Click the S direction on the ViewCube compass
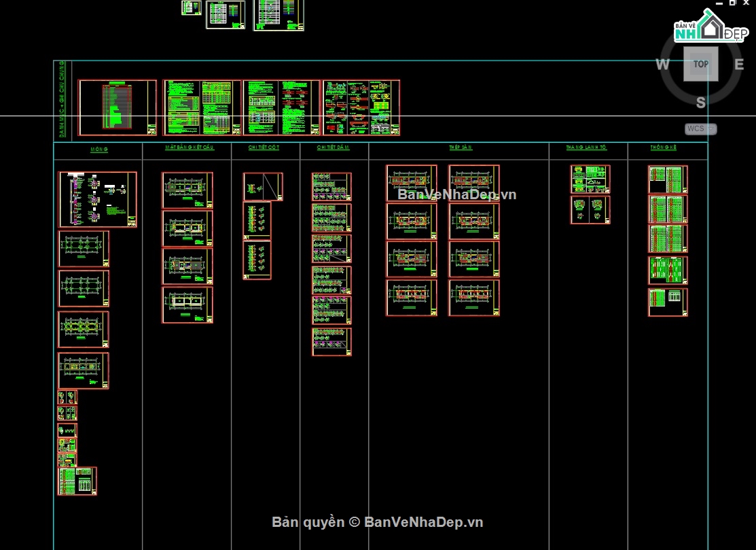Screen dimensions: 756x550 (x=700, y=103)
